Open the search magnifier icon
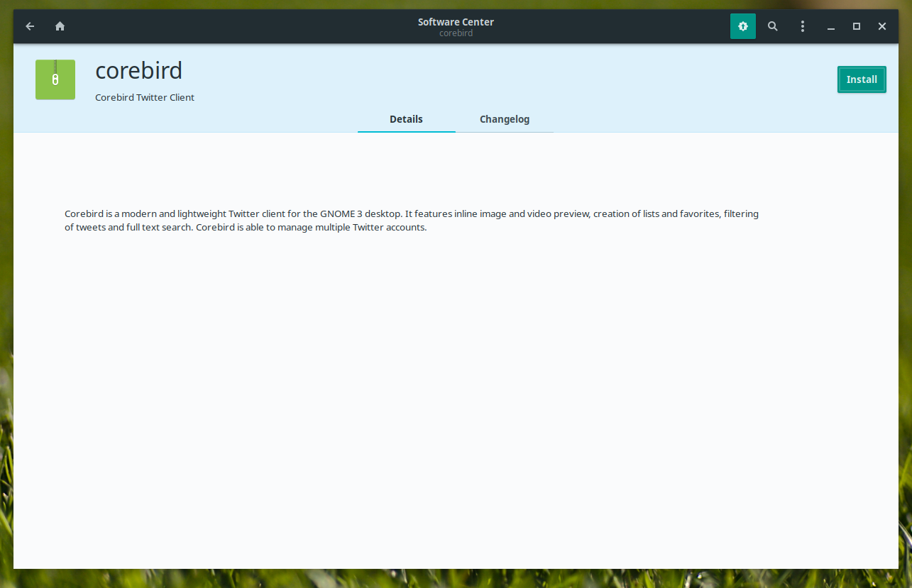This screenshot has height=588, width=912. (x=773, y=26)
